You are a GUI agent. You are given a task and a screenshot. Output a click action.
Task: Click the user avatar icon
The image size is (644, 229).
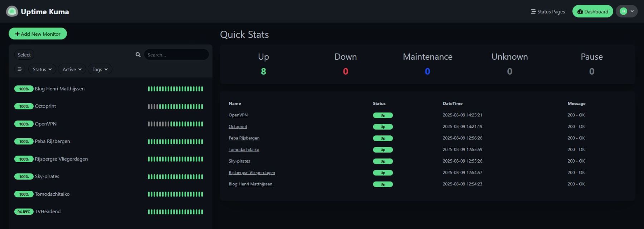pyautogui.click(x=623, y=11)
